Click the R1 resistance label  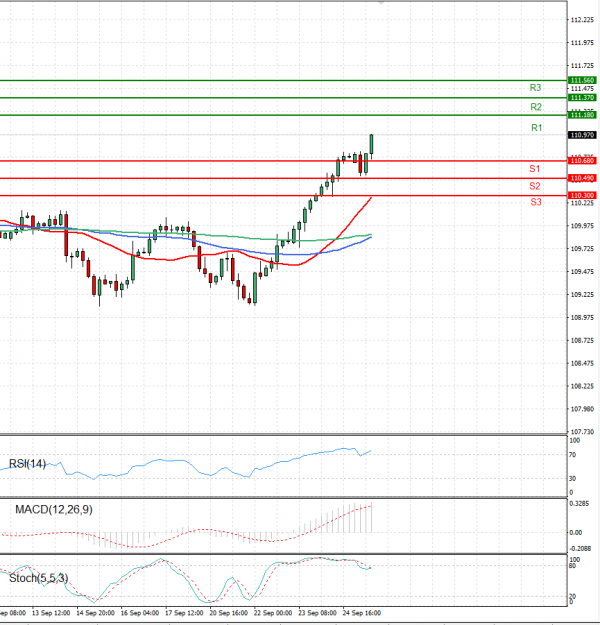click(x=537, y=128)
